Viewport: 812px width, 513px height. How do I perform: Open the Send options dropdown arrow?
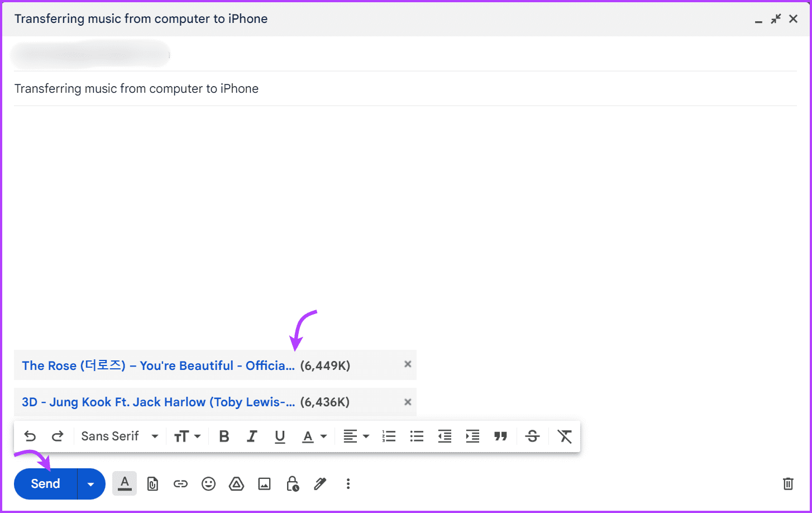coord(90,484)
